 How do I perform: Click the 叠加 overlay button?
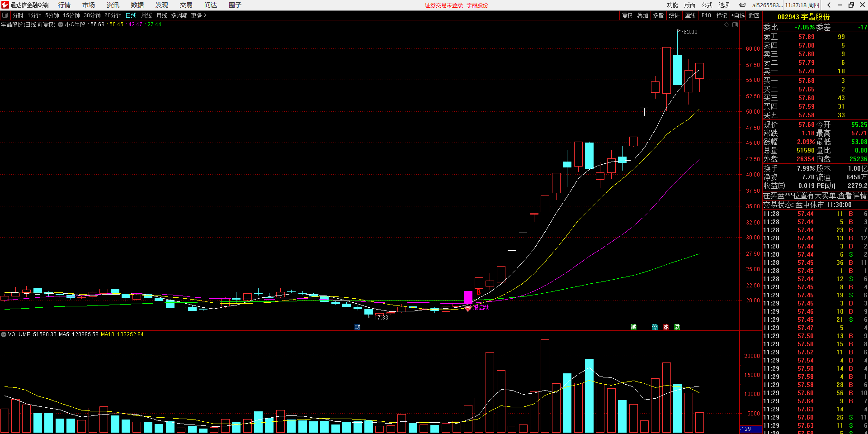click(643, 15)
